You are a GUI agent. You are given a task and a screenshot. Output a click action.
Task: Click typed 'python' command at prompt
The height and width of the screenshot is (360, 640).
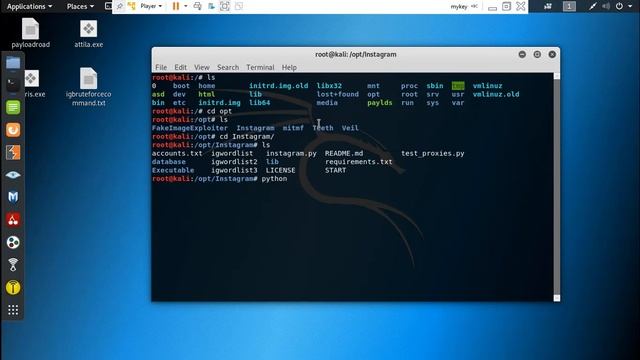tap(274, 179)
